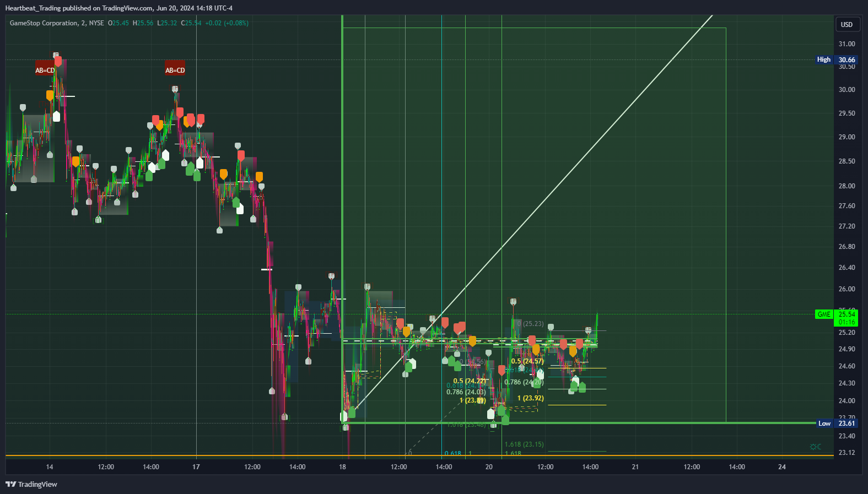Click date 17 on time axis
The width and height of the screenshot is (868, 494).
point(196,467)
